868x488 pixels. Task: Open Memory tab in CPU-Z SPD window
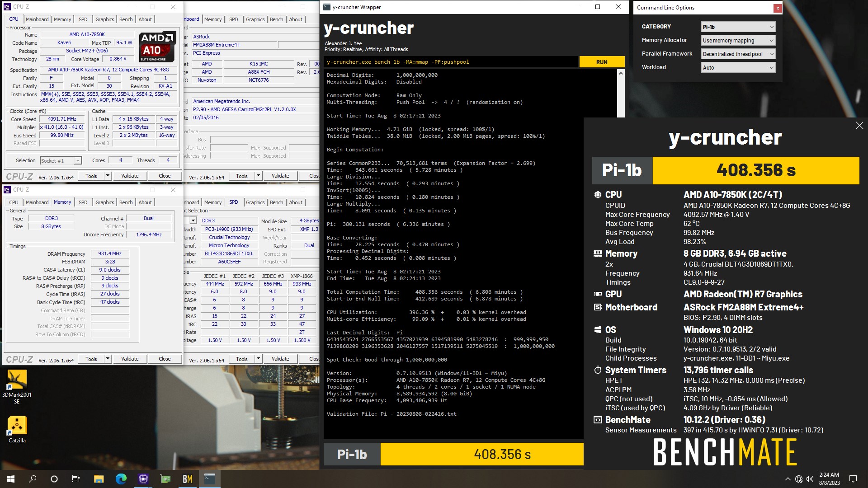point(213,202)
